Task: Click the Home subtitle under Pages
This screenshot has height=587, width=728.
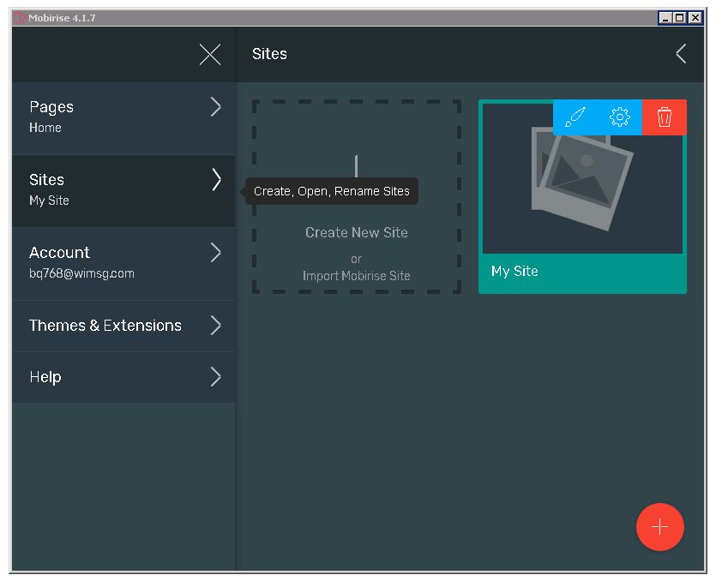Action: 45,128
